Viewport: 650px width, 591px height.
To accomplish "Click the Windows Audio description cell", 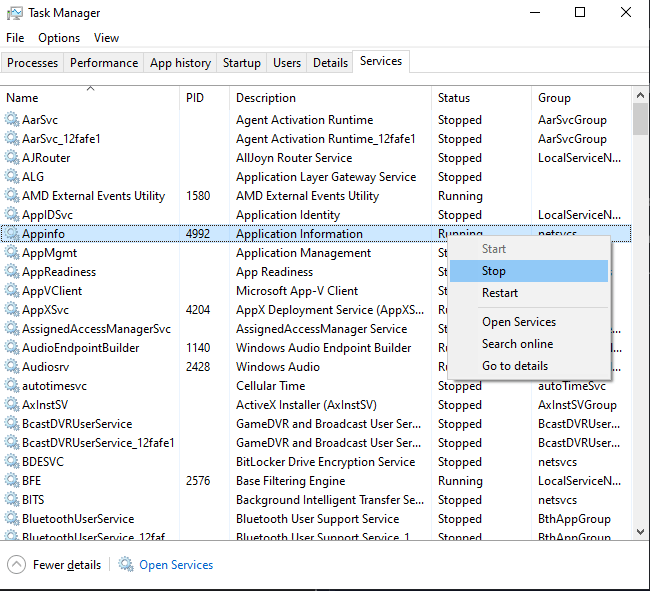I will pyautogui.click(x=278, y=367).
